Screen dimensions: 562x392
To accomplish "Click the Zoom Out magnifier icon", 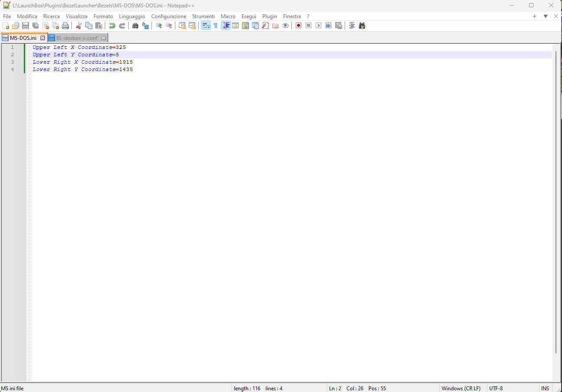I will [x=169, y=26].
